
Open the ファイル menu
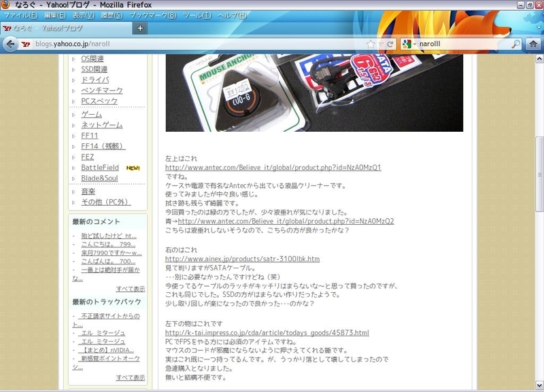tap(20, 15)
